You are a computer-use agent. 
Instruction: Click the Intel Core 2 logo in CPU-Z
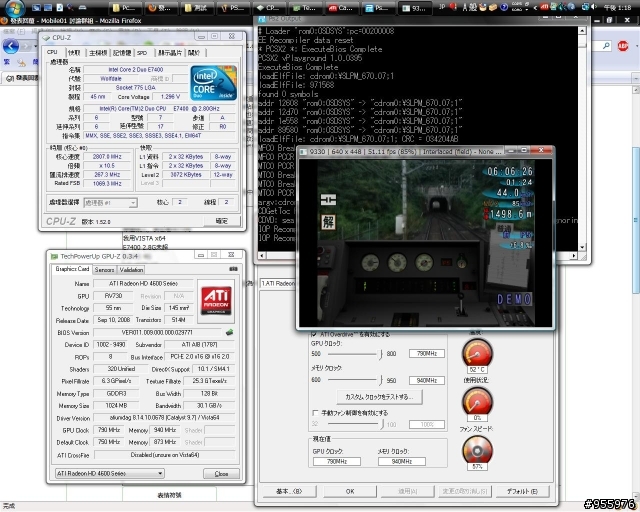(213, 83)
